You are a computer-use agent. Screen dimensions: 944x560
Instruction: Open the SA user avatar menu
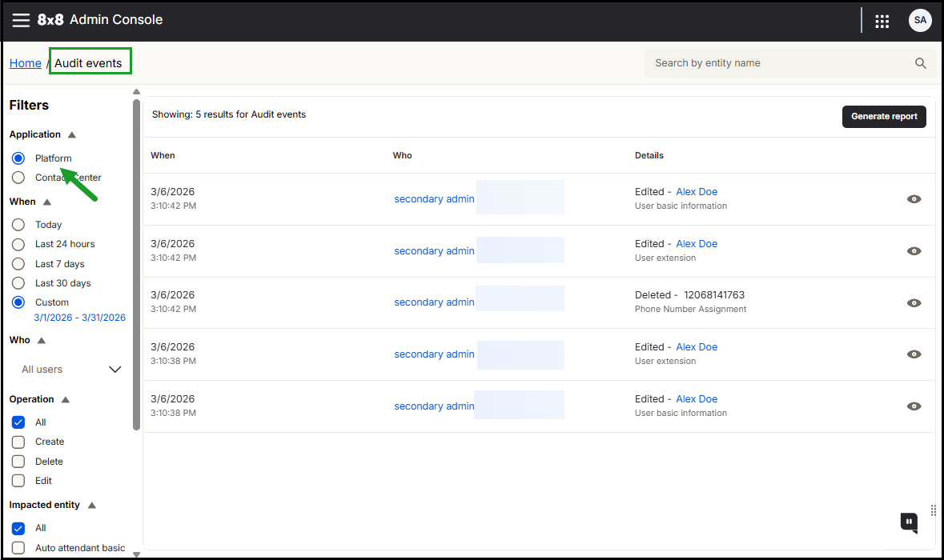(x=920, y=21)
